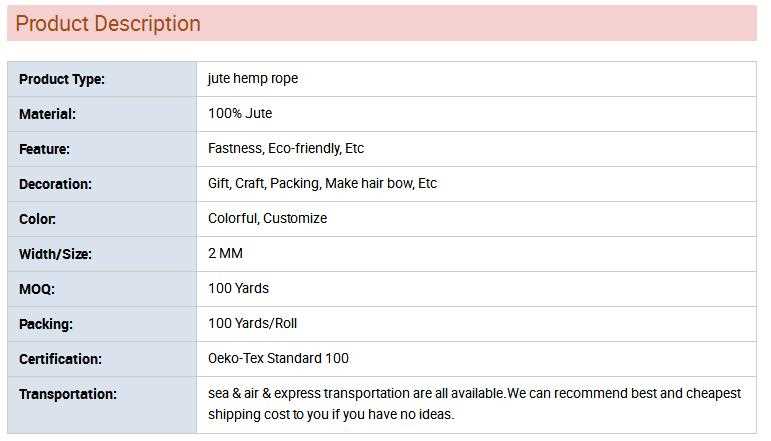This screenshot has width=771, height=441.
Task: Click the MOQ label
Action: [x=37, y=289]
